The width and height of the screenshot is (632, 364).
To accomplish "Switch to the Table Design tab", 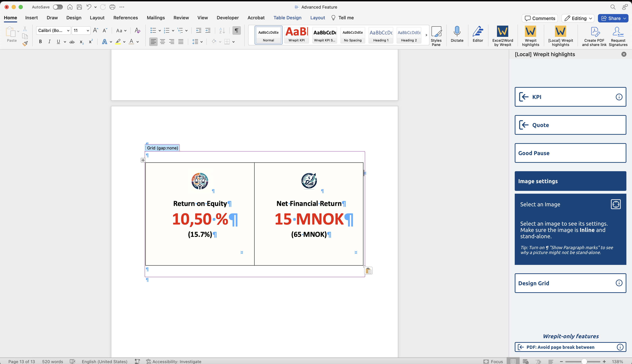I will point(287,18).
